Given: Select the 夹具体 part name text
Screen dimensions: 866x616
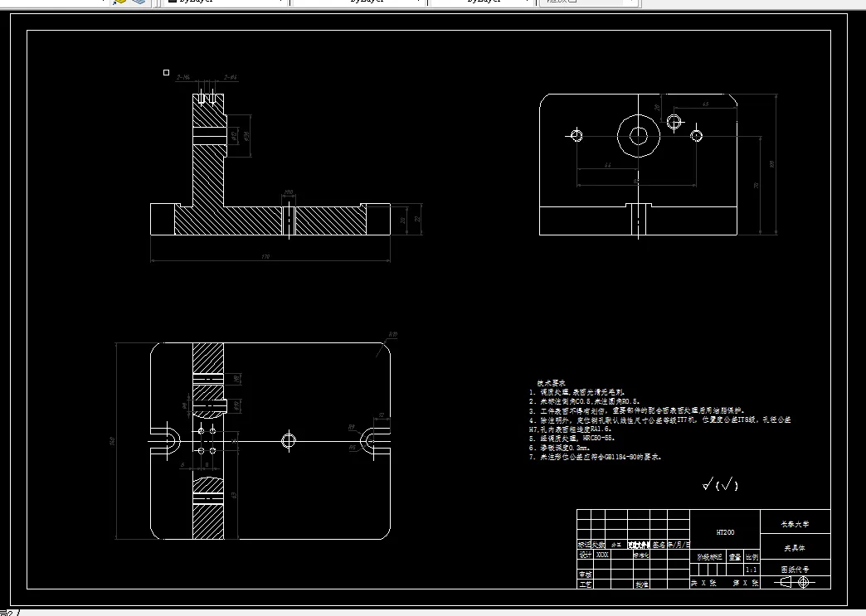Looking at the screenshot, I should tap(795, 548).
